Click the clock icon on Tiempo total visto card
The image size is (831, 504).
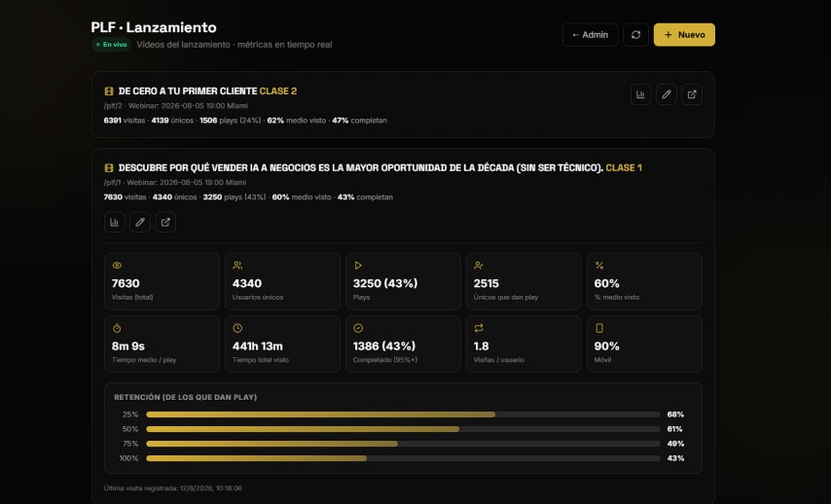[x=237, y=328]
